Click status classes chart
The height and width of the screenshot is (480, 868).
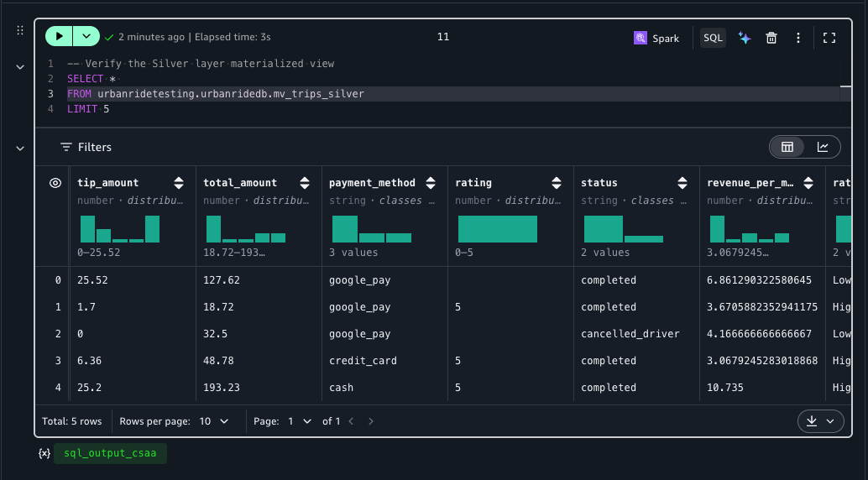coord(624,228)
